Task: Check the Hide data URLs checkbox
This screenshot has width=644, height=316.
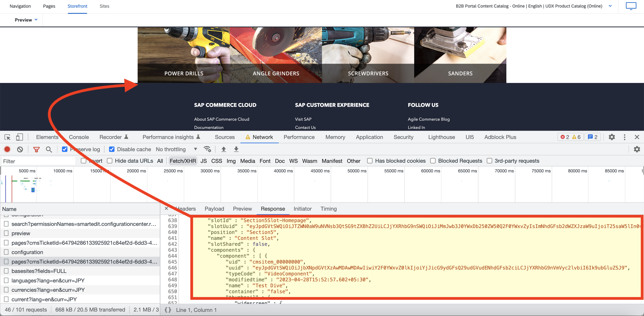Action: (109, 161)
